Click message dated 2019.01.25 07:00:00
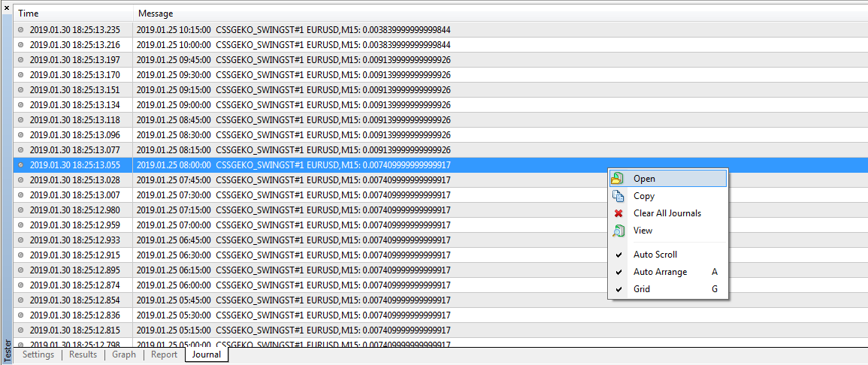868x365 pixels. [x=293, y=225]
